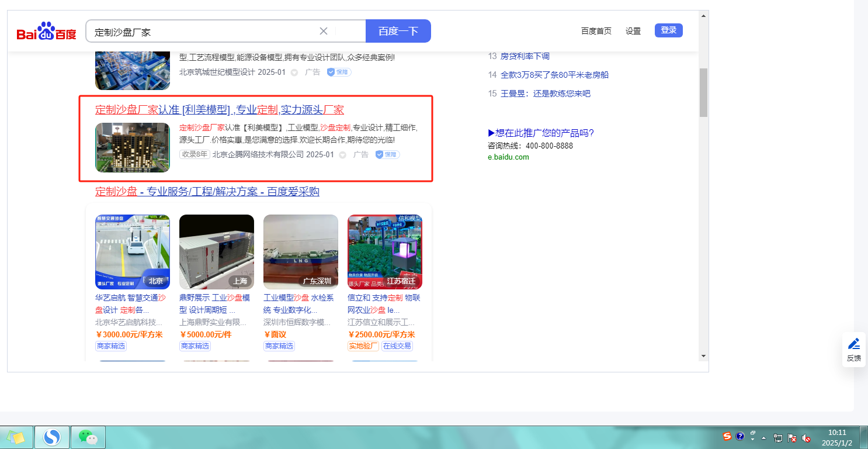The width and height of the screenshot is (868, 449).
Task: Click 商家精选 tag under 上海鼎野实业
Action: pos(195,346)
